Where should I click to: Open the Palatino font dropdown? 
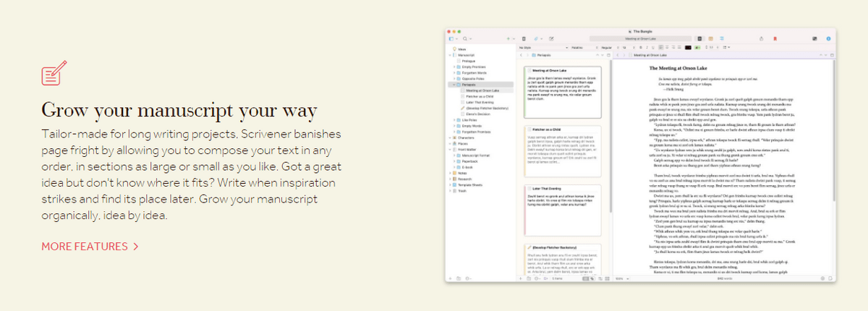585,48
